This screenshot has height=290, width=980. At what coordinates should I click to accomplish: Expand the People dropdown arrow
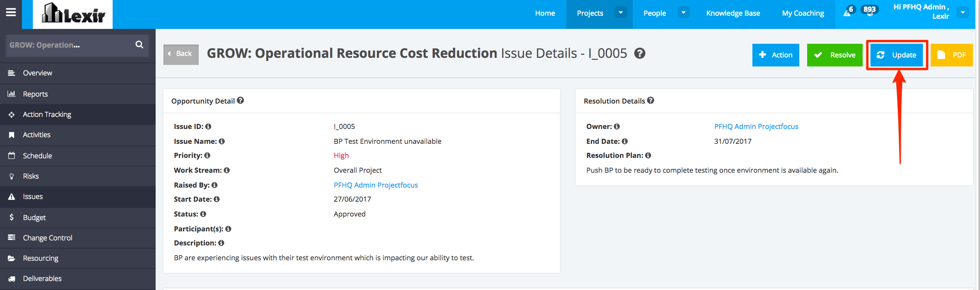[x=683, y=13]
